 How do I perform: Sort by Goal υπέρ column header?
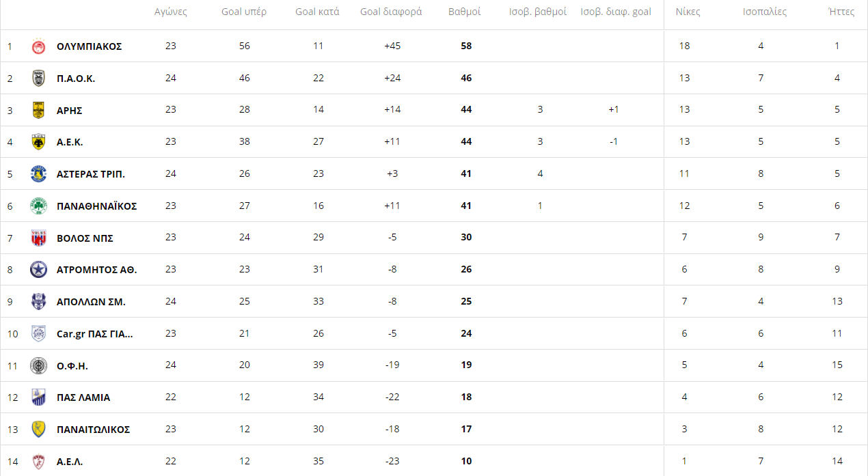click(x=244, y=12)
